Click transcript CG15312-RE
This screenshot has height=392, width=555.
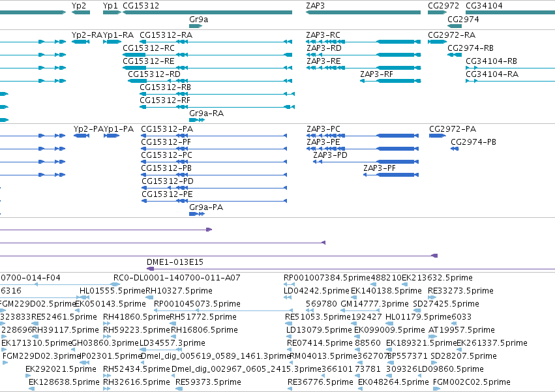pos(149,61)
